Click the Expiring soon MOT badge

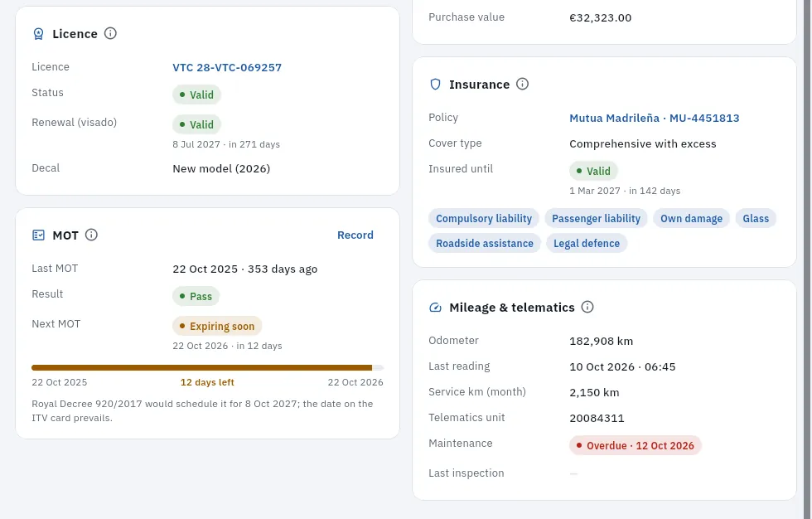pyautogui.click(x=217, y=327)
